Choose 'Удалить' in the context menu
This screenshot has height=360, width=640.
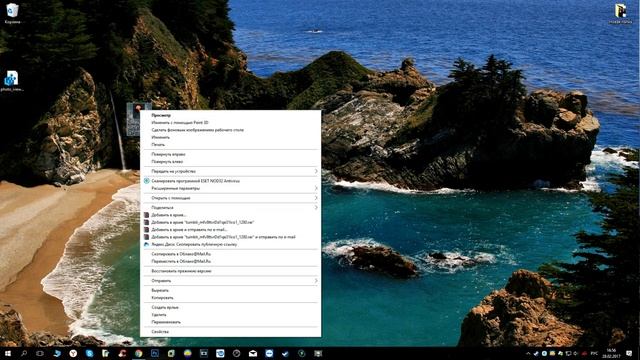159,315
